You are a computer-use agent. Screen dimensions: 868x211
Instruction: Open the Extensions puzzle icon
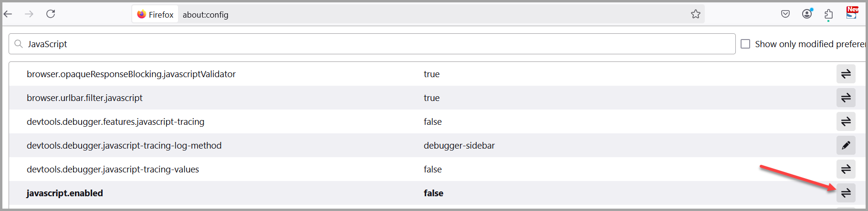(828, 15)
